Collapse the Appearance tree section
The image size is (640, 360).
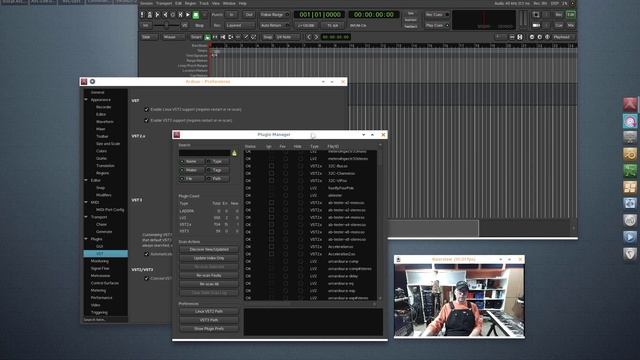pyautogui.click(x=86, y=100)
